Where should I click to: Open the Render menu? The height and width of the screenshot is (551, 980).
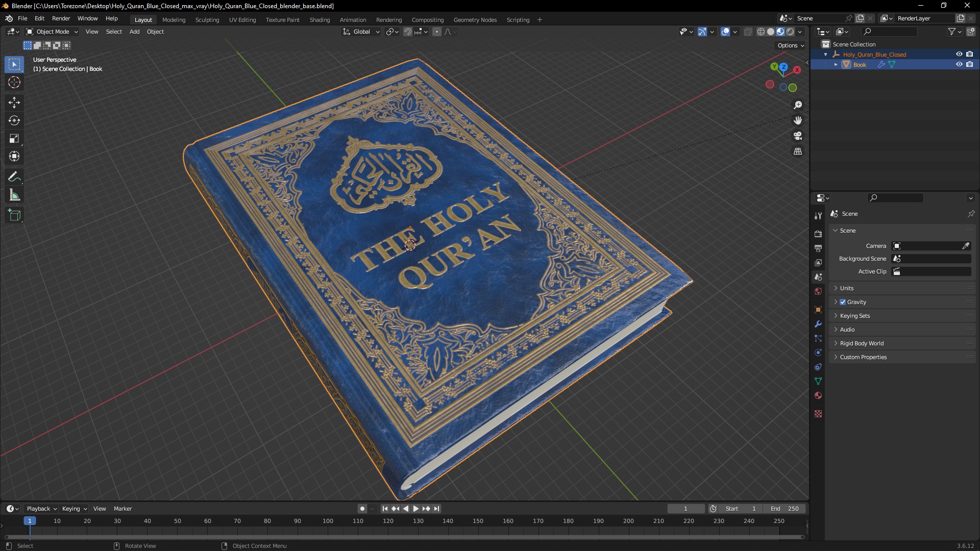tap(61, 18)
